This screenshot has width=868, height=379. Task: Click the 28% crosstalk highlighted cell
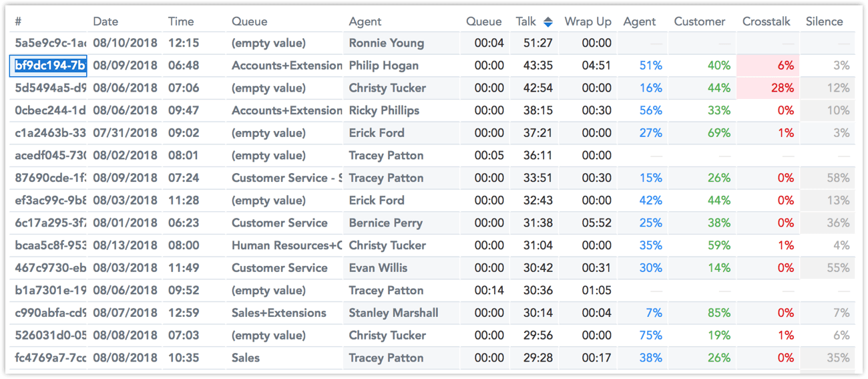[785, 88]
